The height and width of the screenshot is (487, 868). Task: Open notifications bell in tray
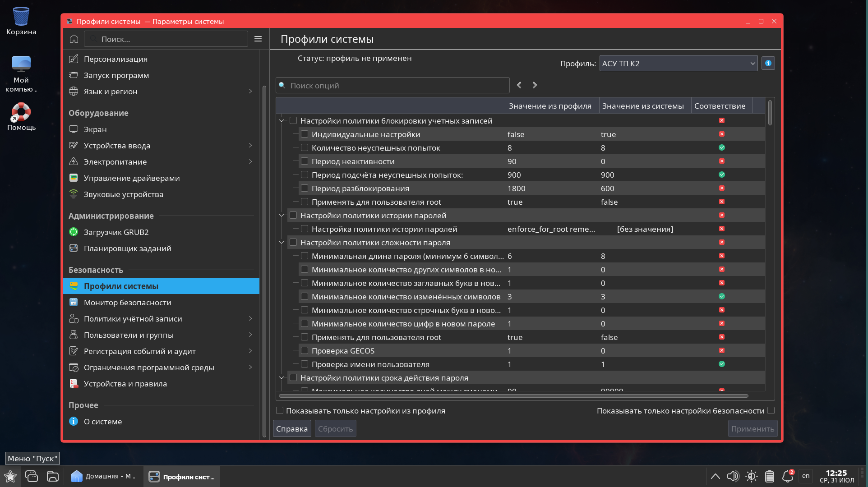(787, 476)
